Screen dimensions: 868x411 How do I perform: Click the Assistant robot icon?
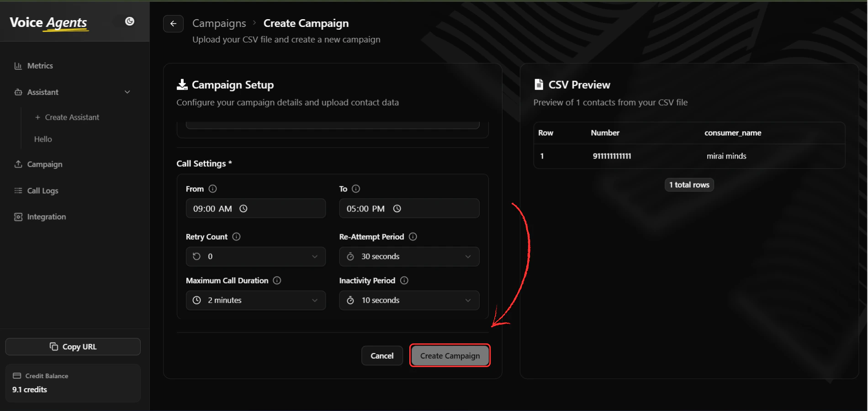pos(18,92)
